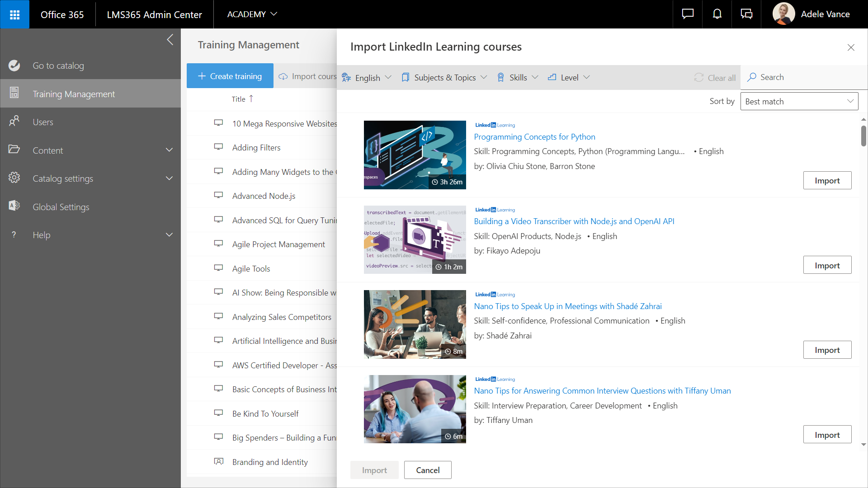The height and width of the screenshot is (488, 868).
Task: Click the Building a Video Transcriber thumbnail
Action: pos(415,239)
